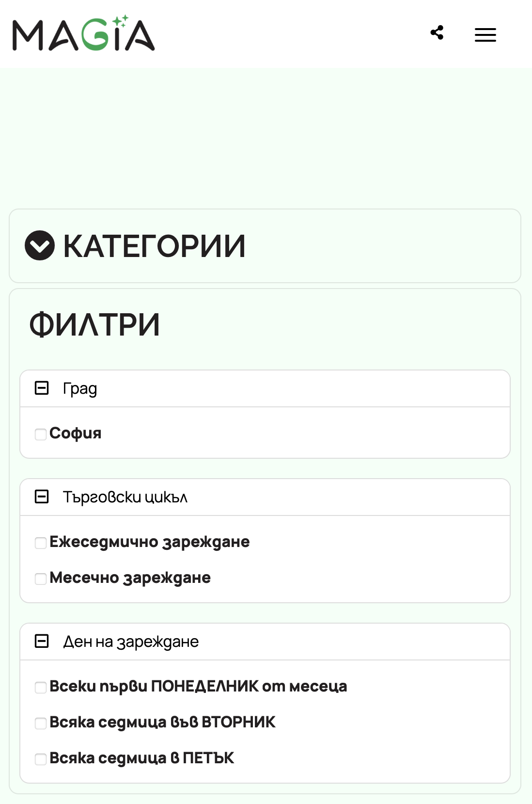Viewport: 532px width, 804px height.
Task: Click the Град filter header label
Action: pyautogui.click(x=80, y=388)
